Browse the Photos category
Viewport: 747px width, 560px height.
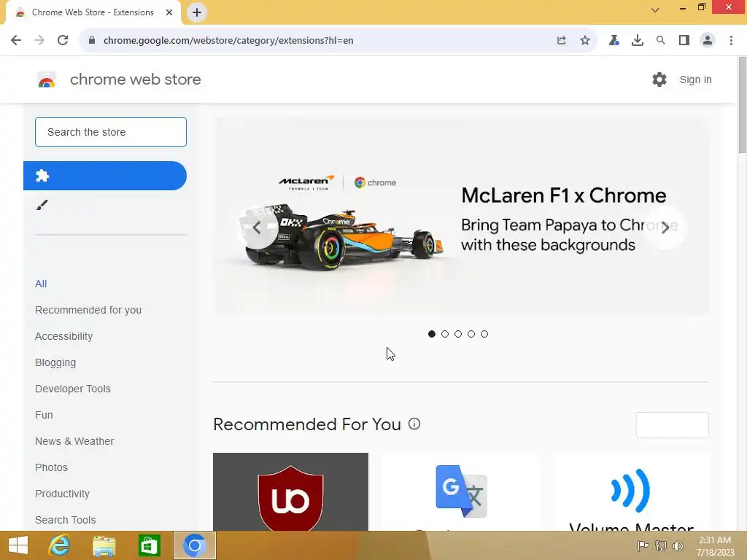pyautogui.click(x=52, y=467)
